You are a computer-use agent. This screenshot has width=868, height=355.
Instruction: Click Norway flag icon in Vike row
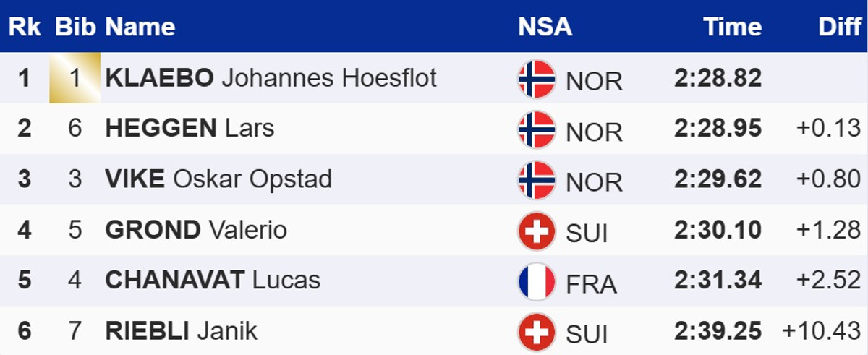(536, 180)
